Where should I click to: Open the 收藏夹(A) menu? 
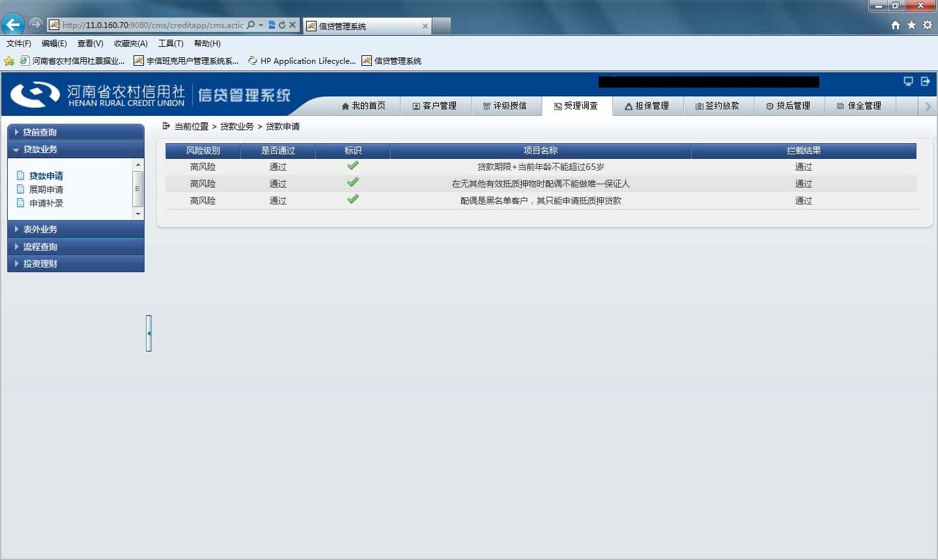(131, 44)
